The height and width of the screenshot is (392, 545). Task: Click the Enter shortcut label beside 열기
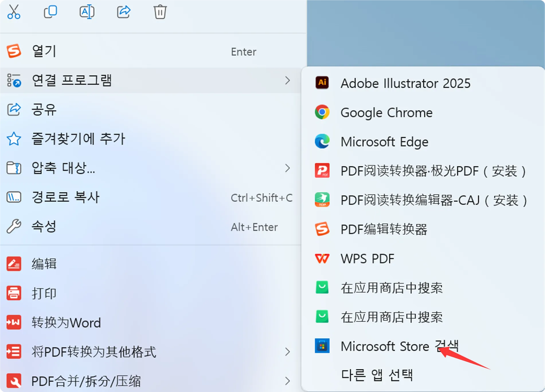(x=244, y=52)
